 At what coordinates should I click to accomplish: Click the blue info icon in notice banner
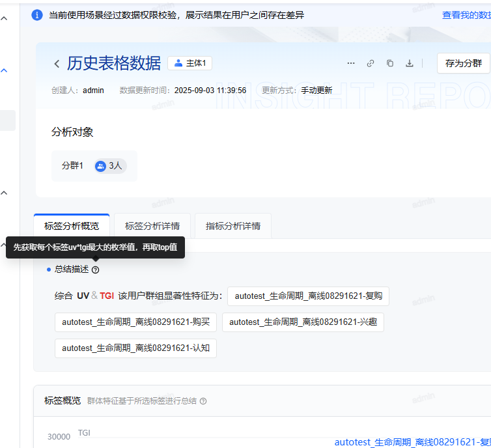(x=37, y=15)
